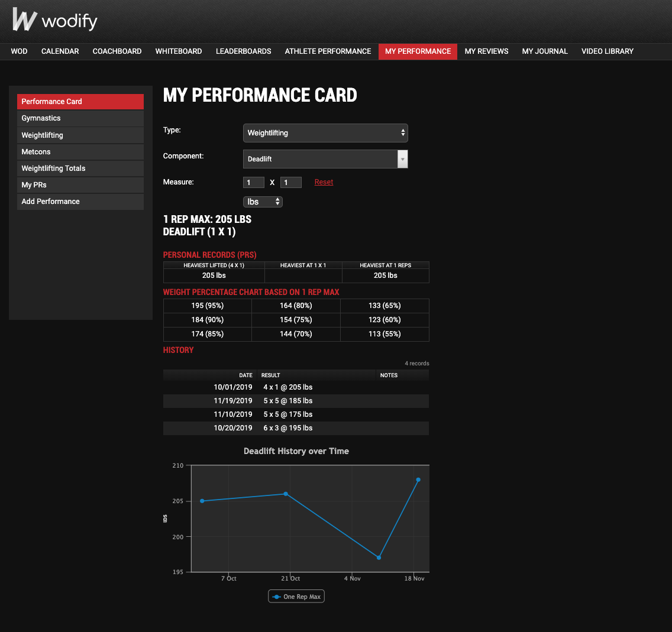Click the chart point near 21 Oct
The width and height of the screenshot is (672, 632).
(286, 494)
